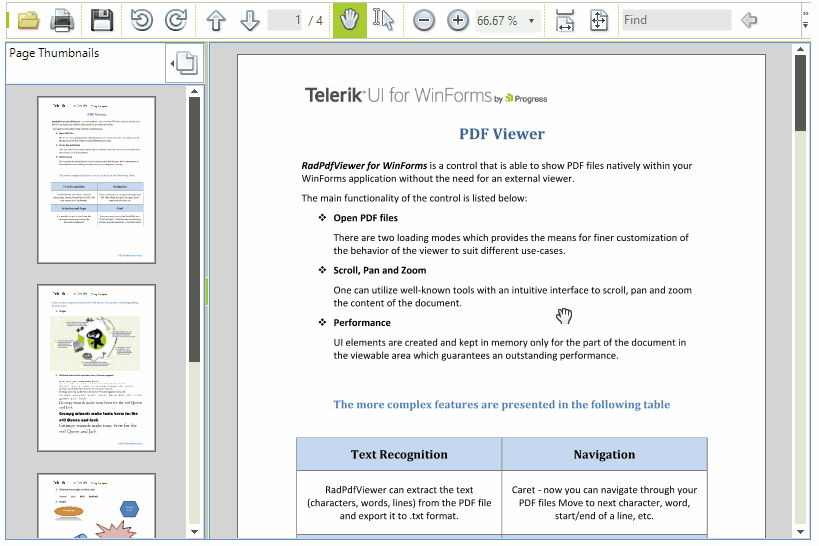
Task: Save the document with the floppy disk icon
Action: click(102, 20)
